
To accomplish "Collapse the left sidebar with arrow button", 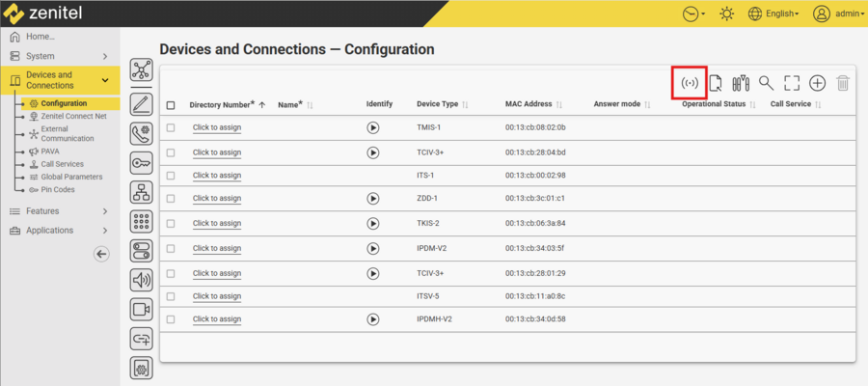I will click(x=101, y=254).
